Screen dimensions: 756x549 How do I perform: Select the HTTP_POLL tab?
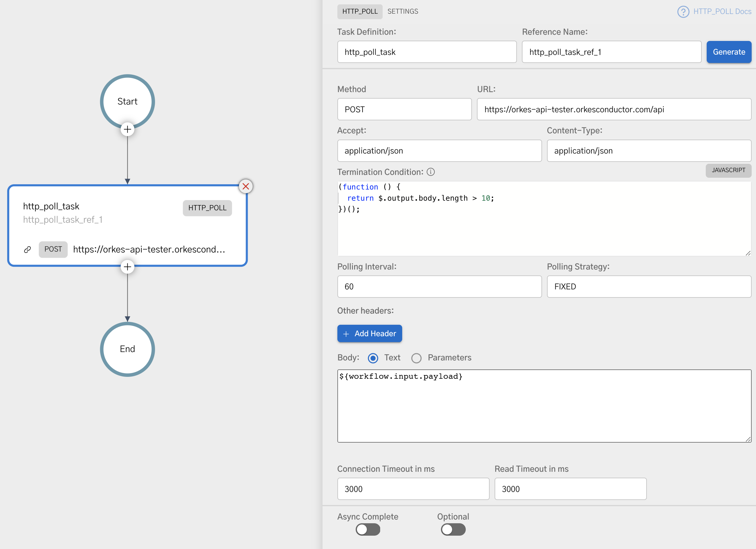click(360, 11)
